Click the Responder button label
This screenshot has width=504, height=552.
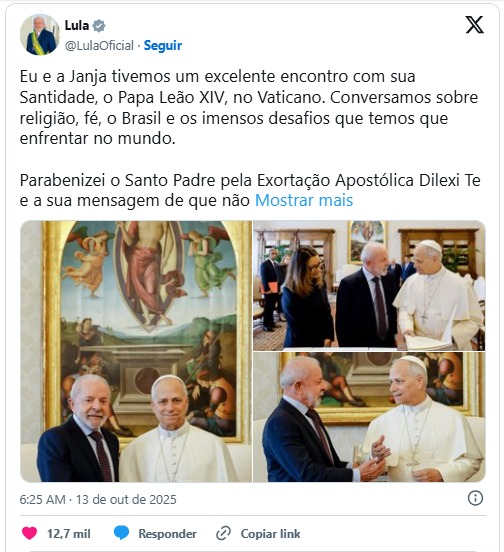click(168, 534)
